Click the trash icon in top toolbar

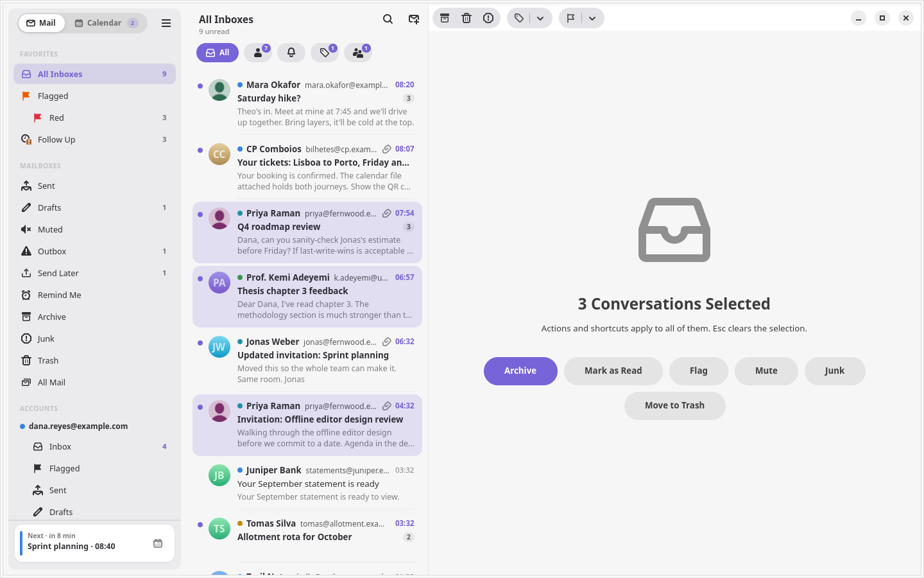466,18
